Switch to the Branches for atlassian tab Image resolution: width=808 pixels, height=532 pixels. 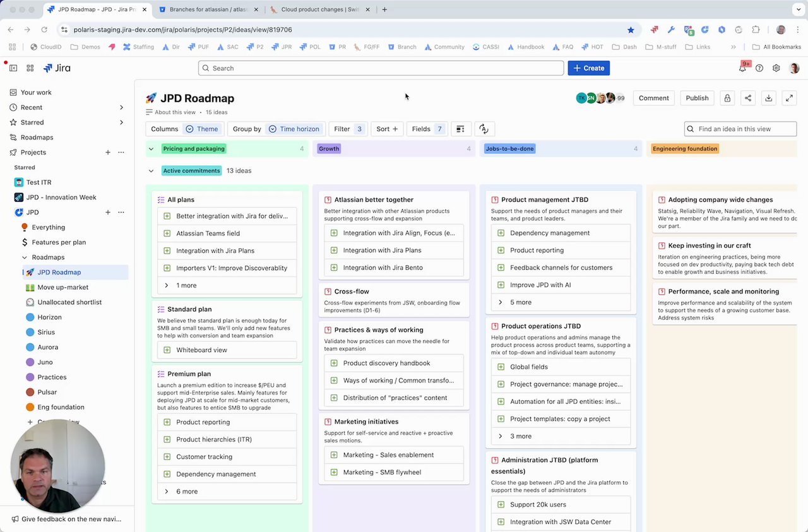(x=208, y=9)
